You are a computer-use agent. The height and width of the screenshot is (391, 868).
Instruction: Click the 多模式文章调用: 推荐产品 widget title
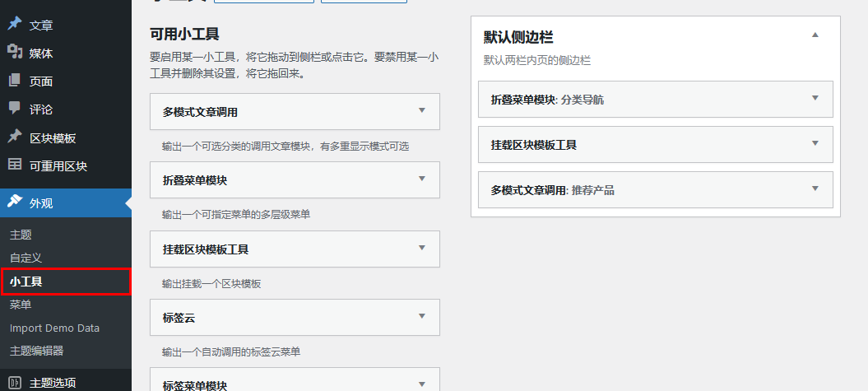point(552,190)
